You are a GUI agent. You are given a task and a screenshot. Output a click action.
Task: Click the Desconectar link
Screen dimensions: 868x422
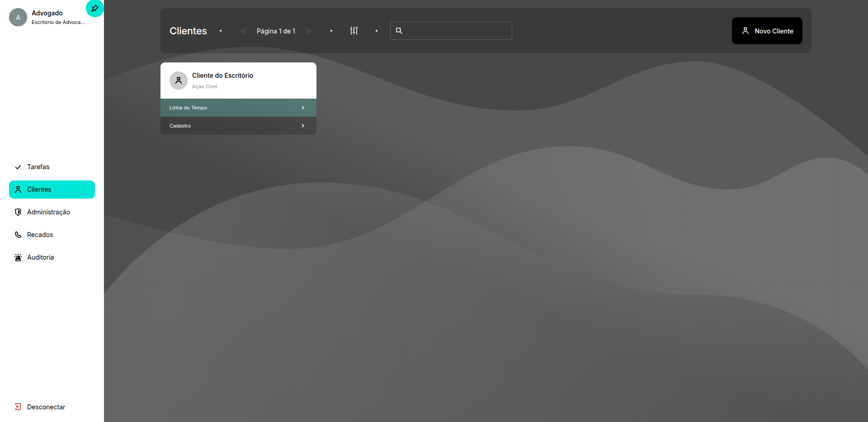coord(46,407)
